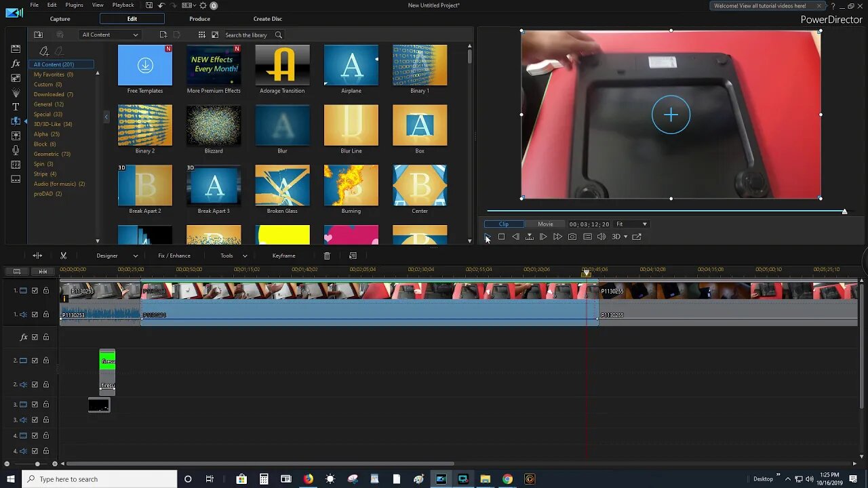Disable audio track 1 checkbox
This screenshot has width=868, height=488.
(x=35, y=314)
